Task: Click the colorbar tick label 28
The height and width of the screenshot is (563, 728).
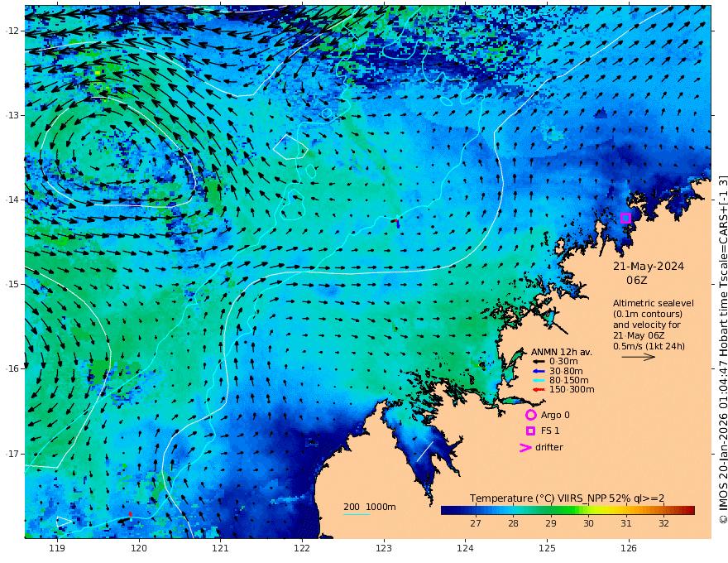Action: [513, 523]
